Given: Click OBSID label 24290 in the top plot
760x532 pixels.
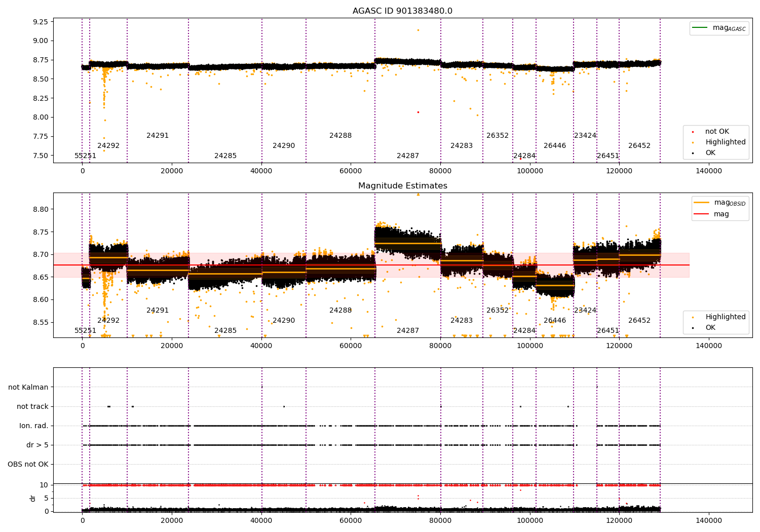Looking at the screenshot, I should pyautogui.click(x=284, y=146).
